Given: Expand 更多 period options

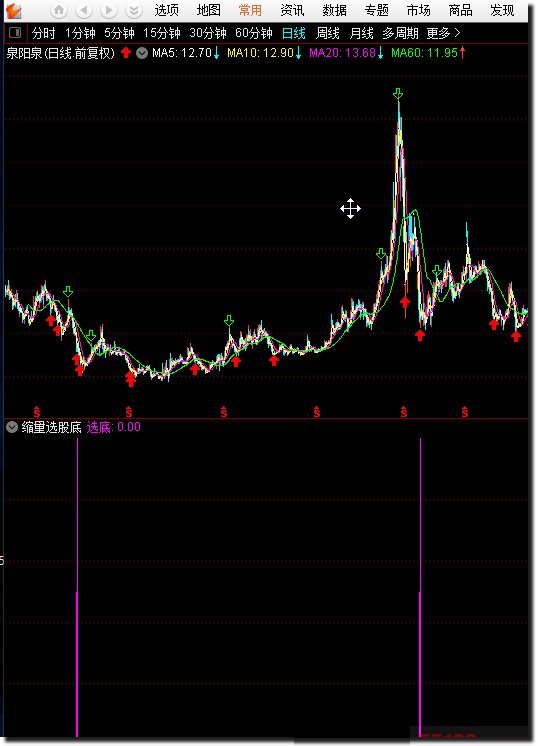Looking at the screenshot, I should tap(443, 33).
